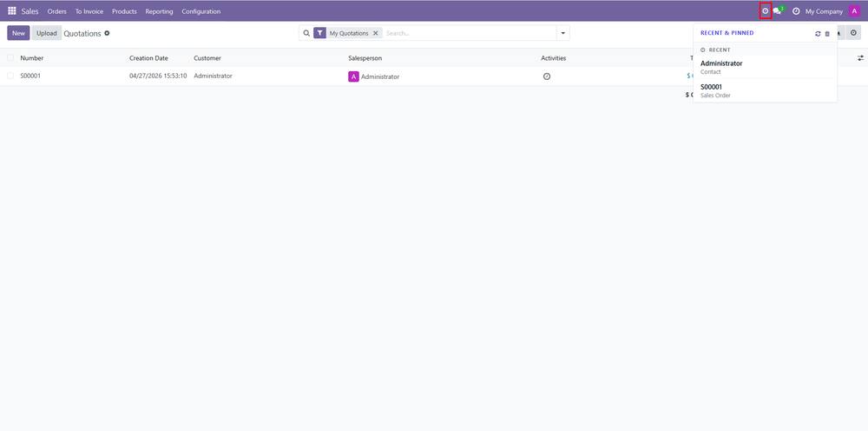Open the chat messages icon with green badge
The height and width of the screenshot is (431, 868).
(779, 10)
